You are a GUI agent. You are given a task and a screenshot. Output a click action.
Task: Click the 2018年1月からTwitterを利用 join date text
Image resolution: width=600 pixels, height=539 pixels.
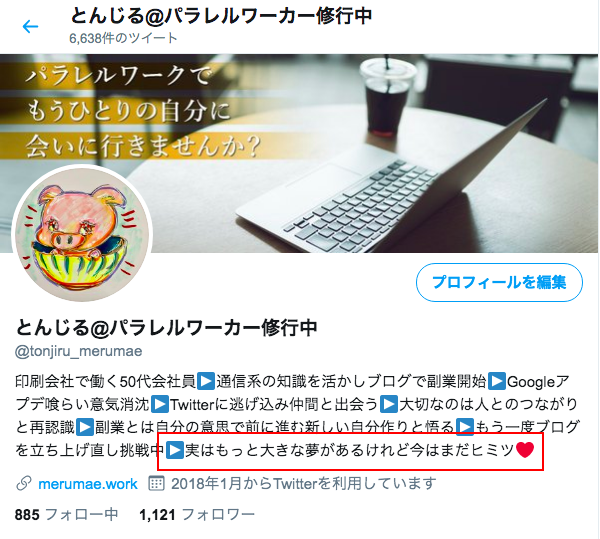point(303,484)
